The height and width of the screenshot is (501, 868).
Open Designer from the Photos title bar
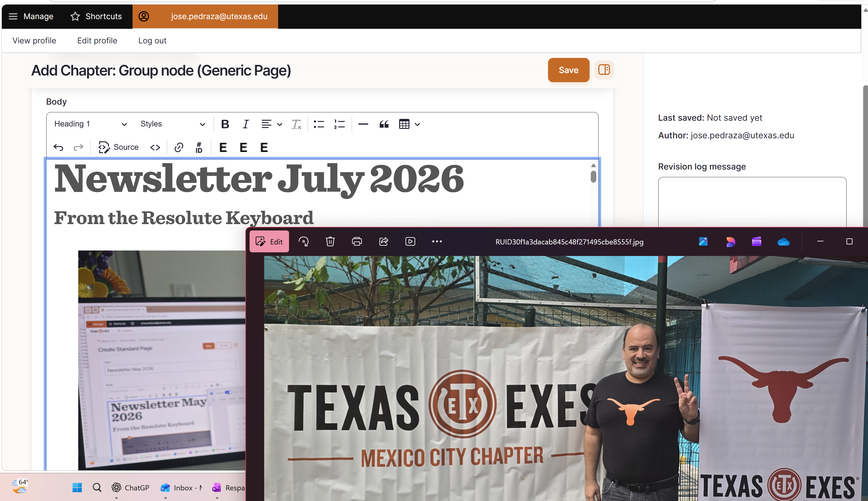click(730, 241)
